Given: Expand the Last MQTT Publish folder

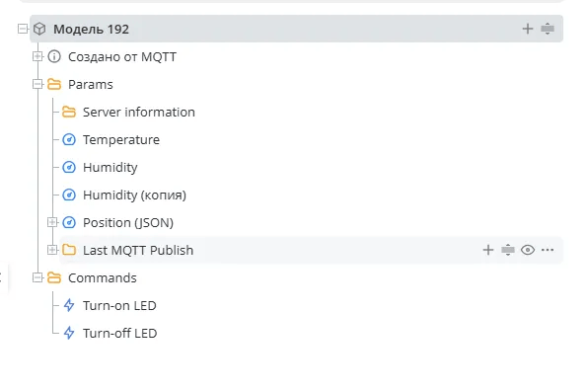Looking at the screenshot, I should point(52,250).
